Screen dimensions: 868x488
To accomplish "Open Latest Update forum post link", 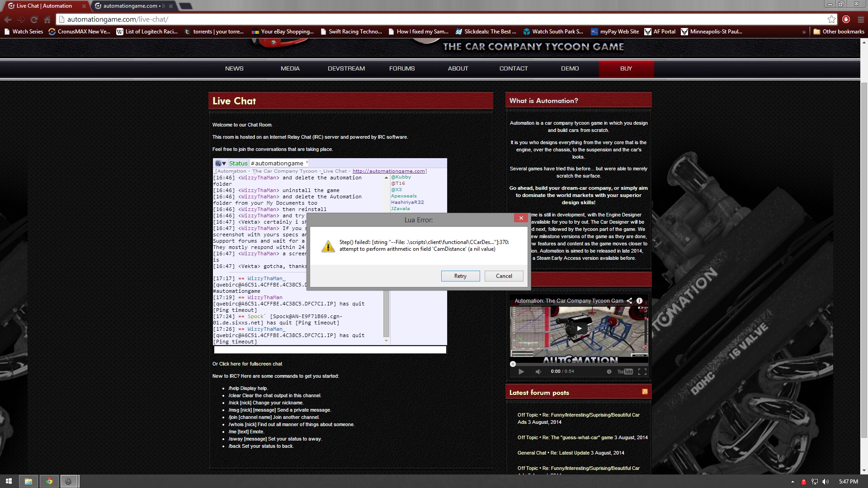I will pos(571,453).
